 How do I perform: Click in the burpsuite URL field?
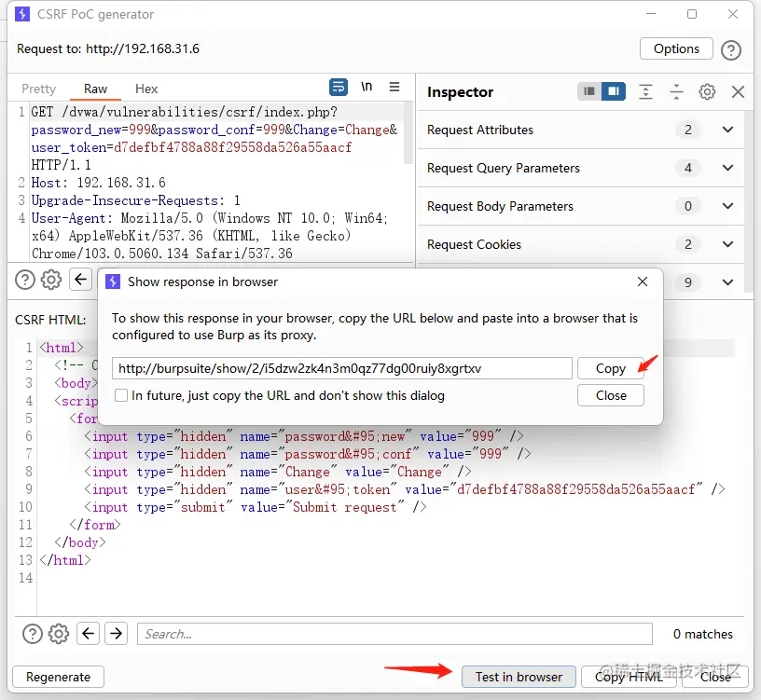341,368
